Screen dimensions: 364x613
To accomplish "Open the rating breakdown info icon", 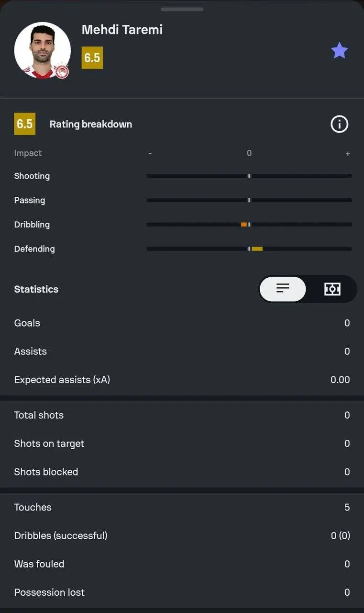I will tap(339, 125).
